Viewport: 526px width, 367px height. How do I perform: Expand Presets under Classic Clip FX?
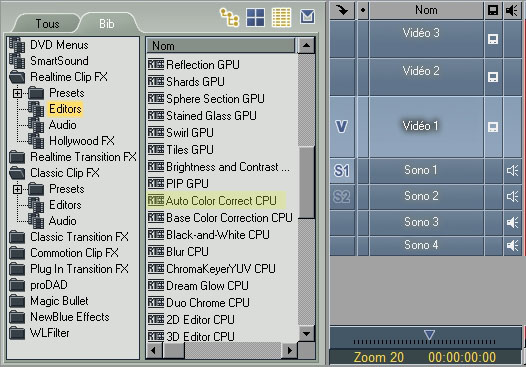17,189
